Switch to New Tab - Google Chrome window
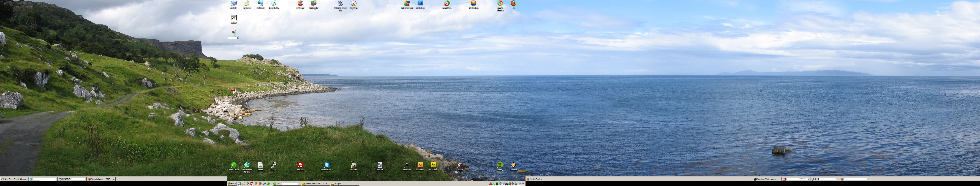 click(14, 179)
